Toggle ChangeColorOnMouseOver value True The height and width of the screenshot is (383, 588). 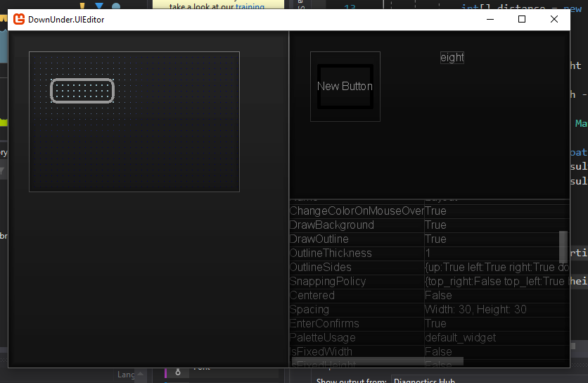(497, 211)
